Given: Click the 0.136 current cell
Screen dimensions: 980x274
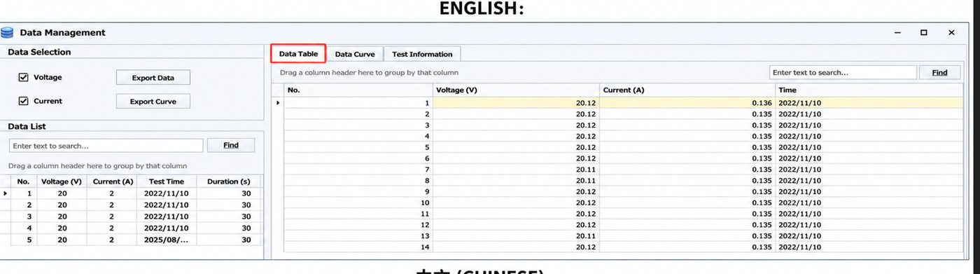Looking at the screenshot, I should click(x=687, y=102).
